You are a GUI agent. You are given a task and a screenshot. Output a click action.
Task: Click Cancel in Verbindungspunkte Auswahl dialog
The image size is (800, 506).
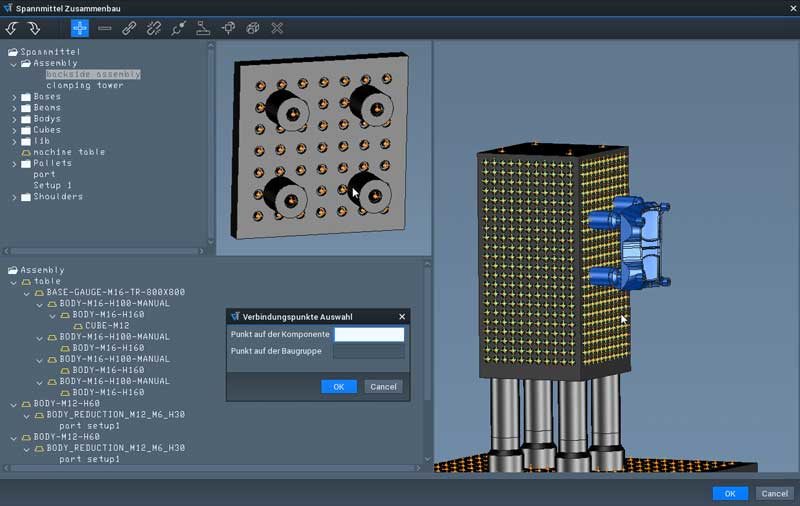pyautogui.click(x=383, y=387)
